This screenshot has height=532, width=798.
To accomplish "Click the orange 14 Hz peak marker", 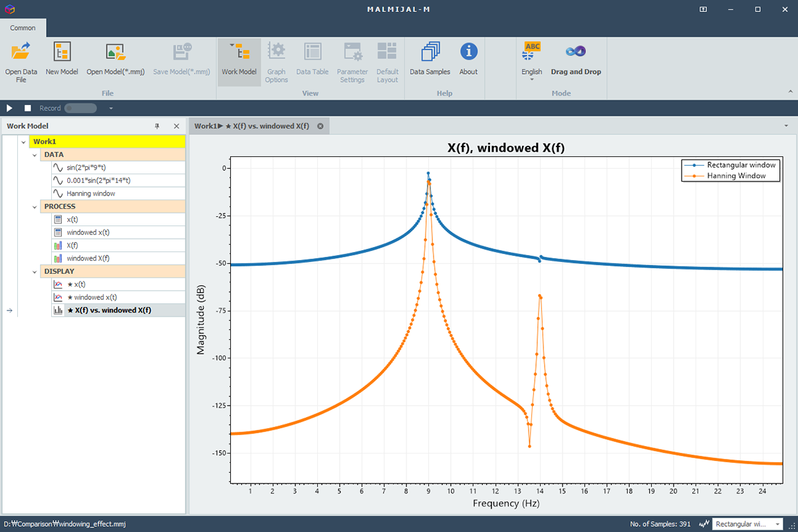I will pos(539,296).
